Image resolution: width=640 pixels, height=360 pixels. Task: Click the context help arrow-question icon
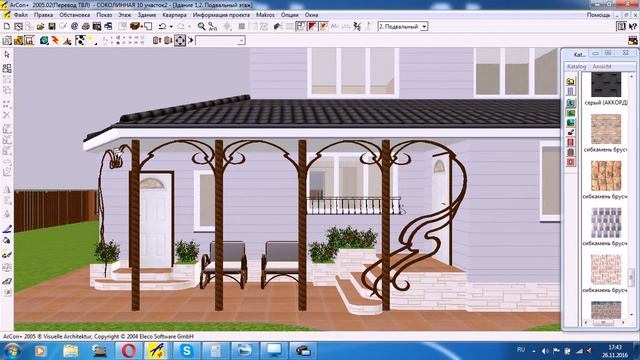point(632,27)
